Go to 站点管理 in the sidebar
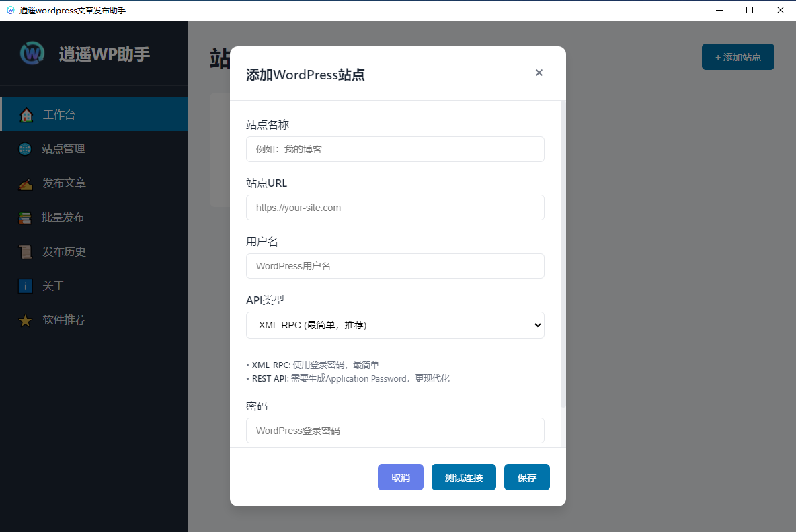Screen dimensions: 796x532 tap(94, 148)
